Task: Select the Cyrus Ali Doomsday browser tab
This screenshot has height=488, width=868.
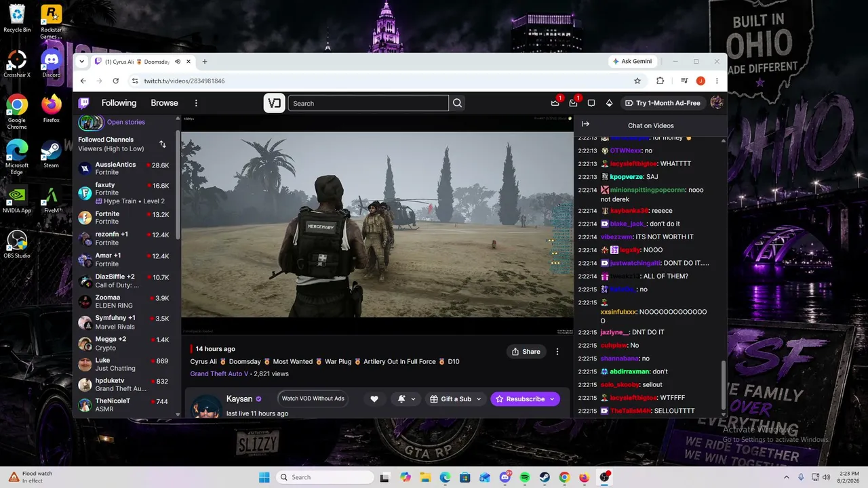Action: (x=144, y=62)
